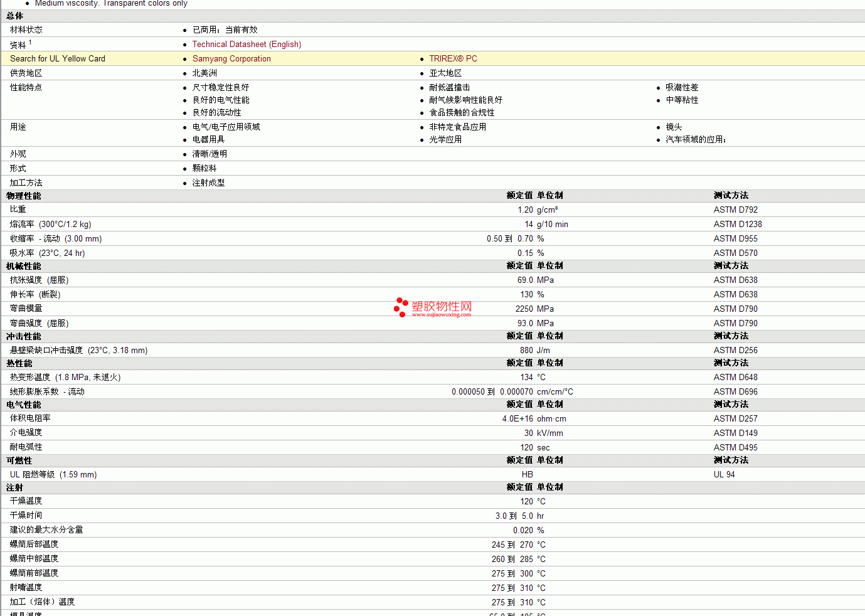Click the ASTM D149 test method
This screenshot has width=865, height=616.
(x=736, y=433)
